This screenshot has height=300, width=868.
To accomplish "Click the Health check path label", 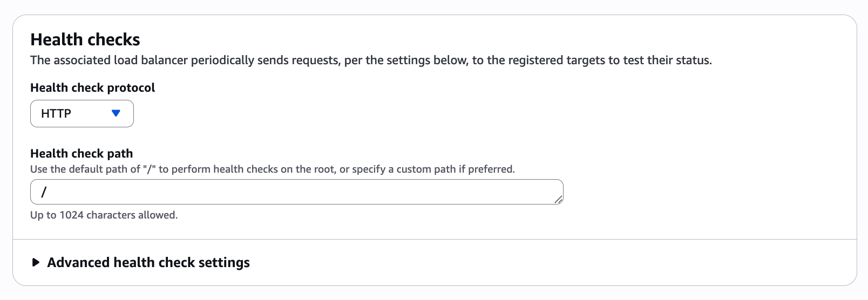I will (x=82, y=153).
